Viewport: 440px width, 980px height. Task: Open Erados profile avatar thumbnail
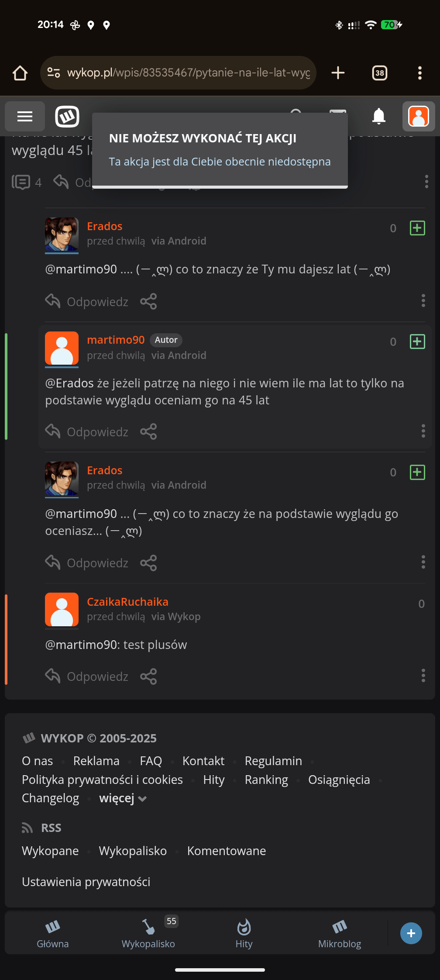[62, 235]
